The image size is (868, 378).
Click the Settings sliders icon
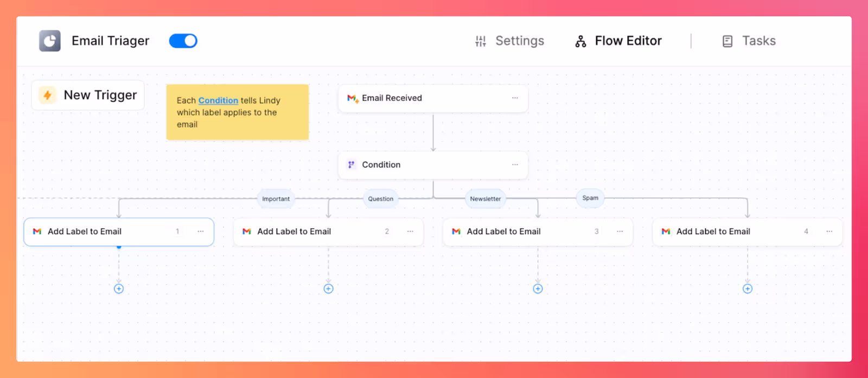pyautogui.click(x=481, y=41)
